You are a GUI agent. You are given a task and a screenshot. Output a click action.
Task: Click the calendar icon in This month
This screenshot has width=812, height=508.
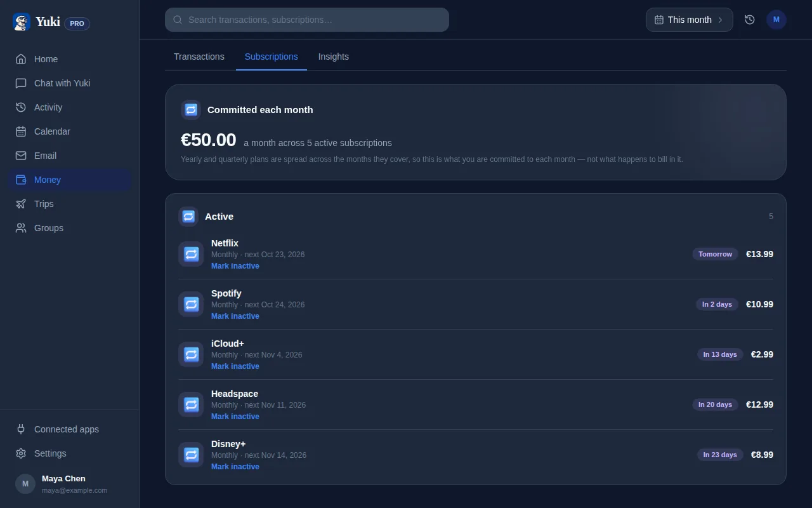[x=659, y=20]
